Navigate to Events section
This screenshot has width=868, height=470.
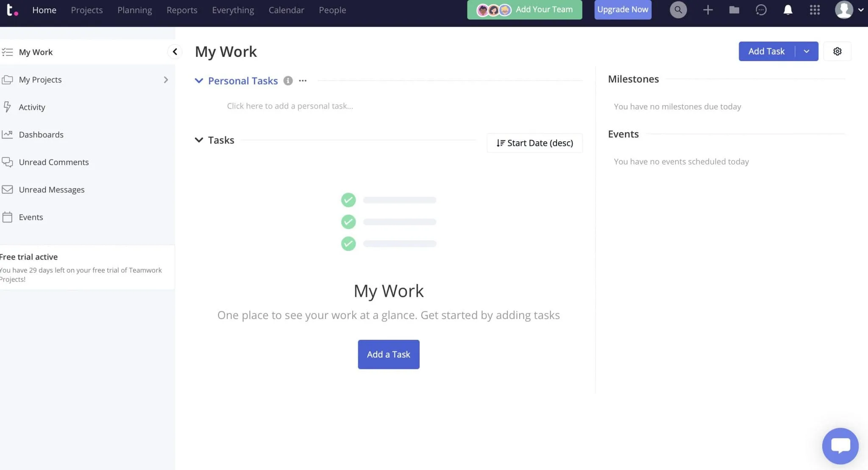[31, 218]
